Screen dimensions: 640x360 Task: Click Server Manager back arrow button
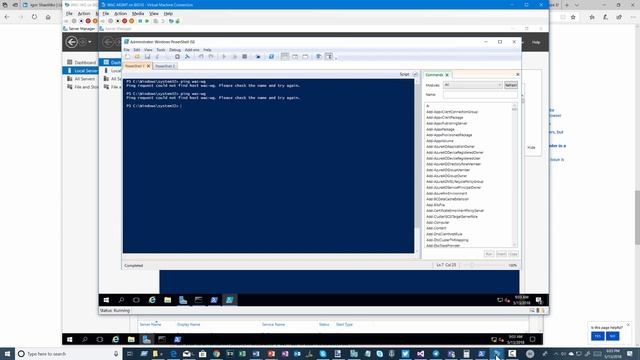71,42
